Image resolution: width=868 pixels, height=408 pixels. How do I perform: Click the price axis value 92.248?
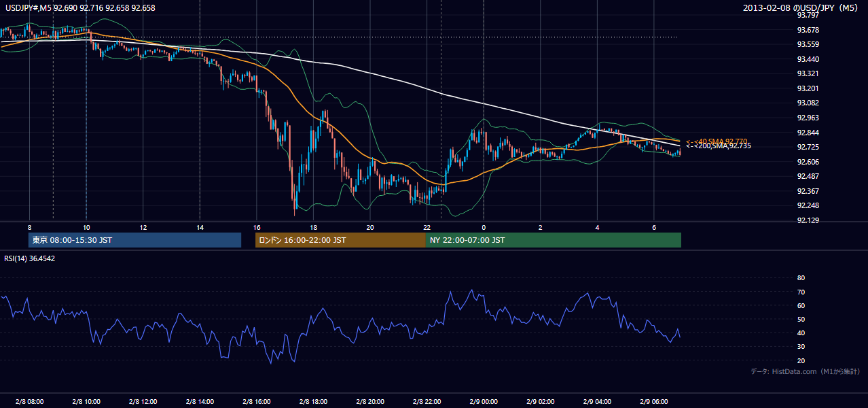click(808, 206)
